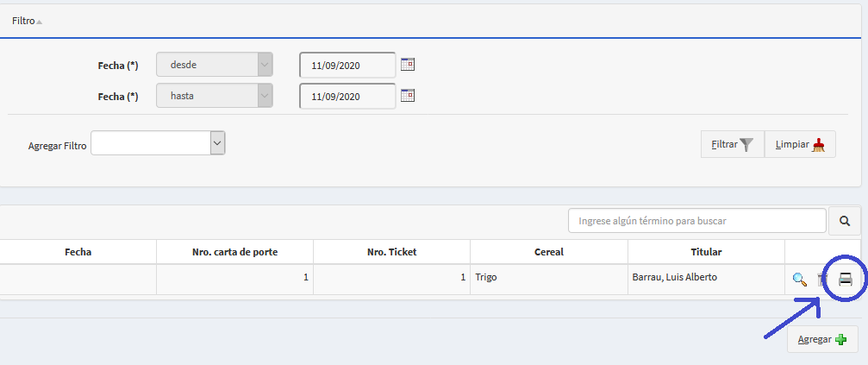Open calendar picker for the desde date
Screen dimensions: 868x365
pyautogui.click(x=408, y=64)
